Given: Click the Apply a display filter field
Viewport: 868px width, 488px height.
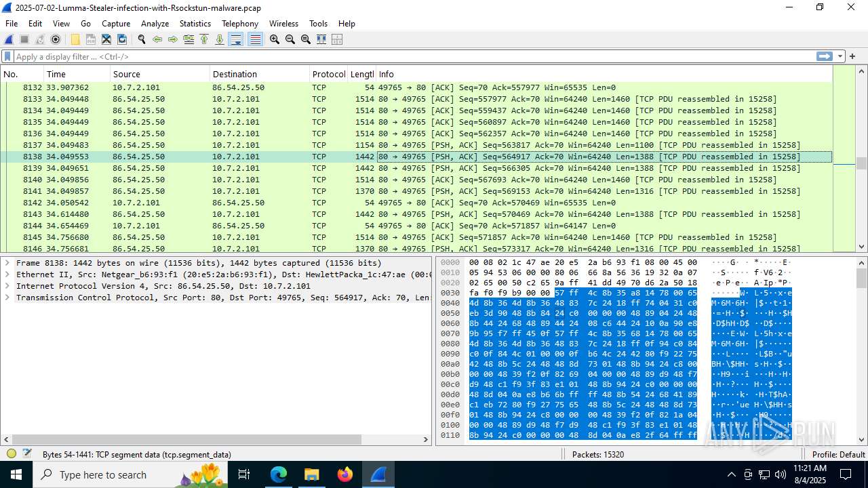Looking at the screenshot, I should [414, 56].
